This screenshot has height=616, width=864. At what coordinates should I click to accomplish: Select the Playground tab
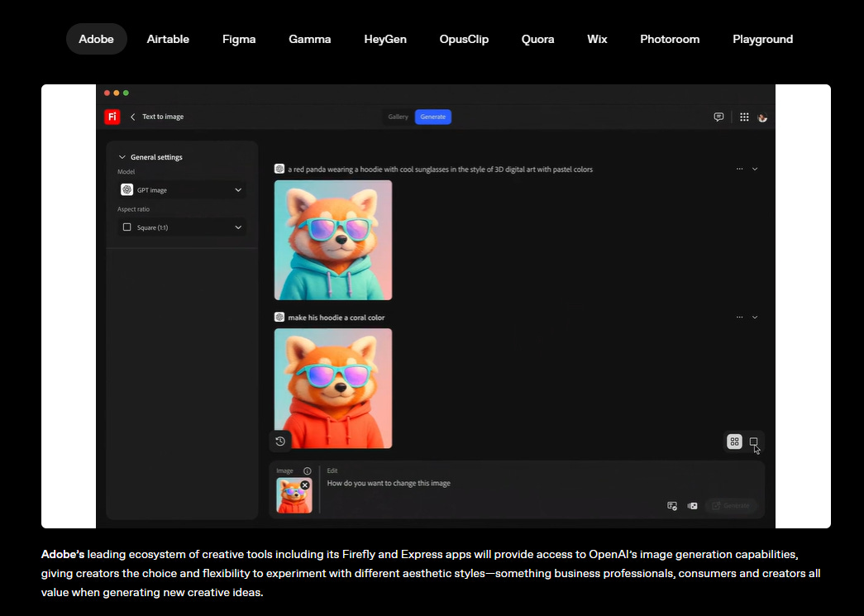(x=762, y=39)
